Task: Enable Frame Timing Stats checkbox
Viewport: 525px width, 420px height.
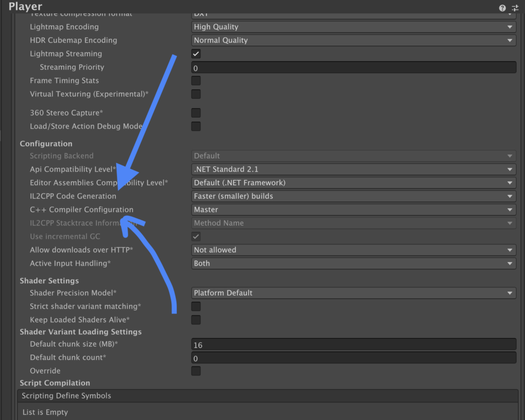Action: pos(196,81)
